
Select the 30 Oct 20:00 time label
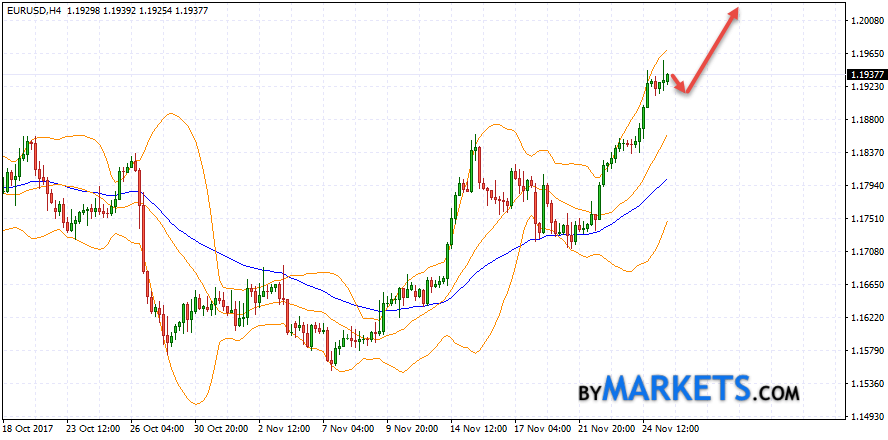point(222,428)
